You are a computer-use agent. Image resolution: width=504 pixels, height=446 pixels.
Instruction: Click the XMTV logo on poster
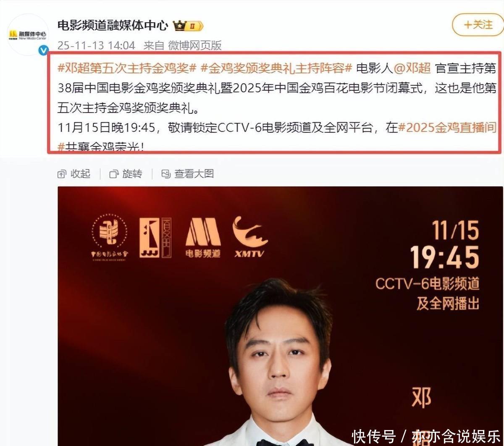pyautogui.click(x=250, y=236)
